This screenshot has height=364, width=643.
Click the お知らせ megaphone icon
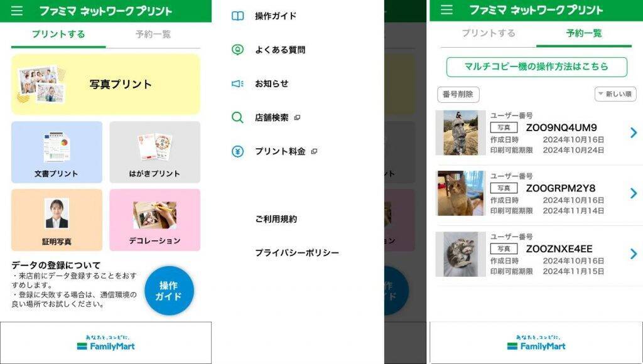[238, 83]
